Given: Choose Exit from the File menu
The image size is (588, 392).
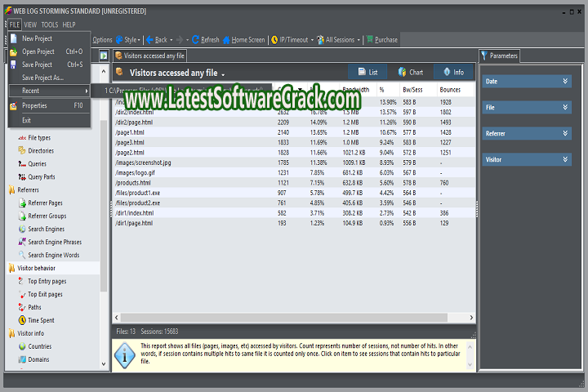Looking at the screenshot, I should [x=49, y=120].
